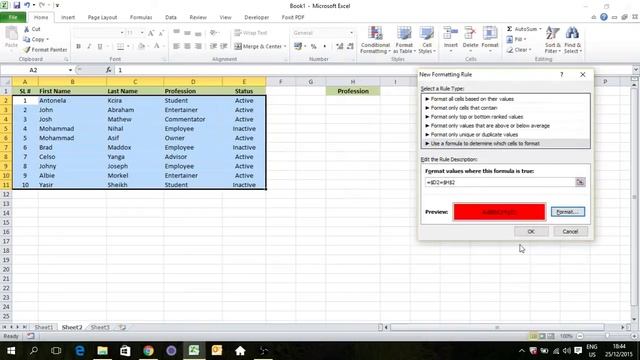The width and height of the screenshot is (640, 360).
Task: Click the Decrease Indent icon
Action: [x=213, y=47]
